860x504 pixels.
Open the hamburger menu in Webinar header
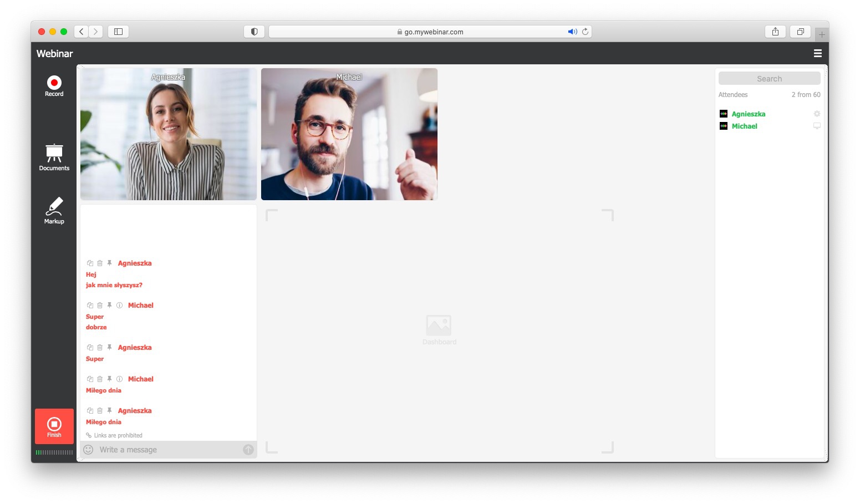click(x=817, y=53)
